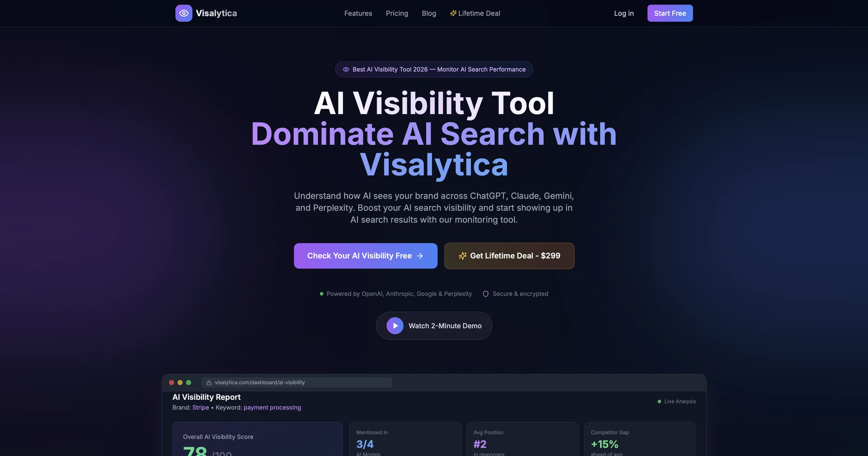868x456 pixels.
Task: Click the shield icon next to Secure & encrypted
Action: (x=485, y=294)
